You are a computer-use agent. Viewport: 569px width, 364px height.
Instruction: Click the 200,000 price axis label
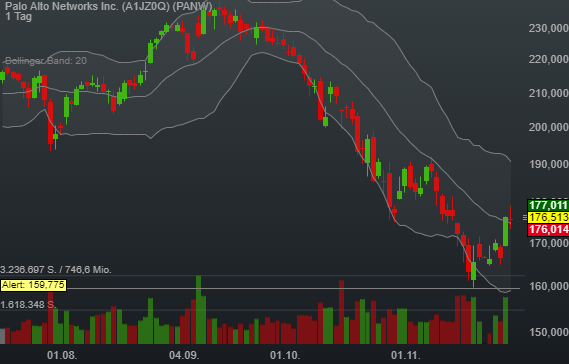tap(549, 127)
